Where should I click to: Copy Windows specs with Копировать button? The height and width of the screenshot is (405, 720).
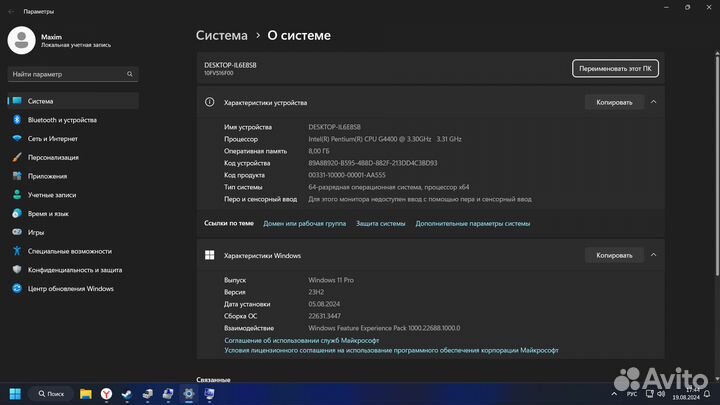[614, 255]
